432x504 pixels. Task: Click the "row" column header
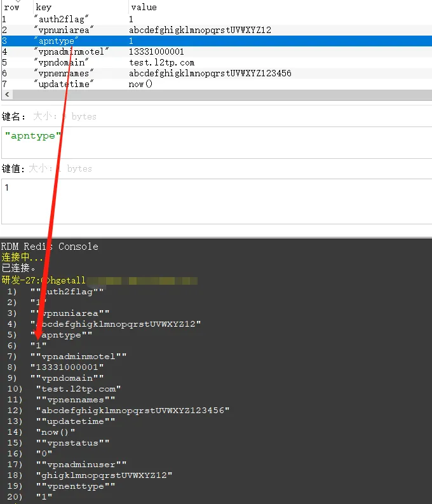(x=11, y=8)
